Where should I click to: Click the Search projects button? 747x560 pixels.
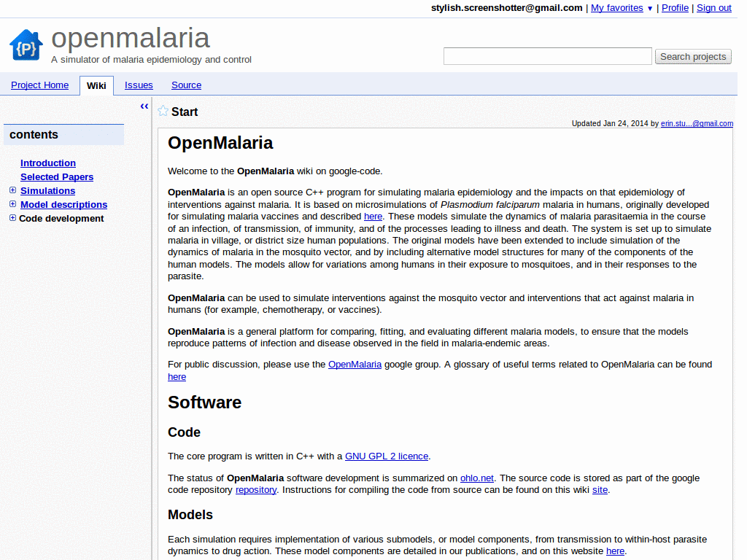pyautogui.click(x=693, y=56)
